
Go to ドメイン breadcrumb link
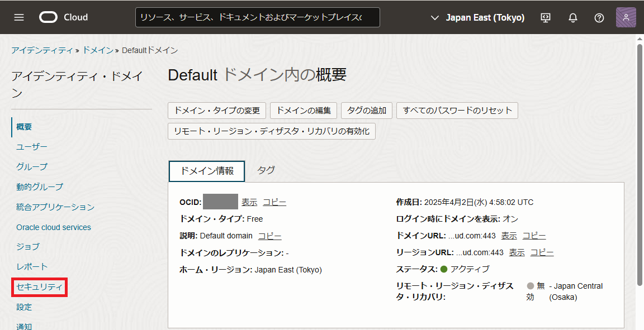(x=98, y=50)
